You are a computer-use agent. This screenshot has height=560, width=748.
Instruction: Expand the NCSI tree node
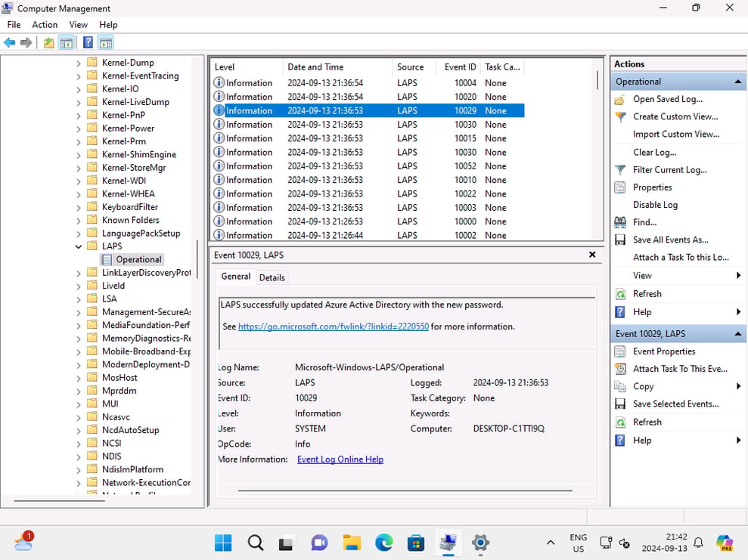pos(78,444)
